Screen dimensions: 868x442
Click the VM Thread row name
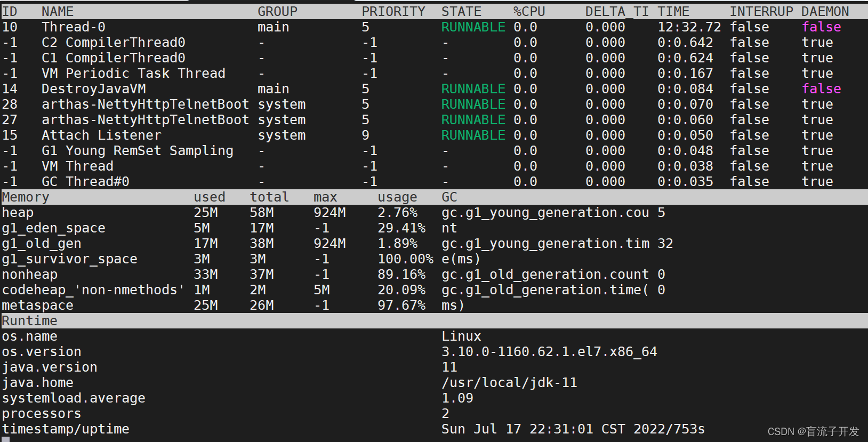(x=77, y=166)
